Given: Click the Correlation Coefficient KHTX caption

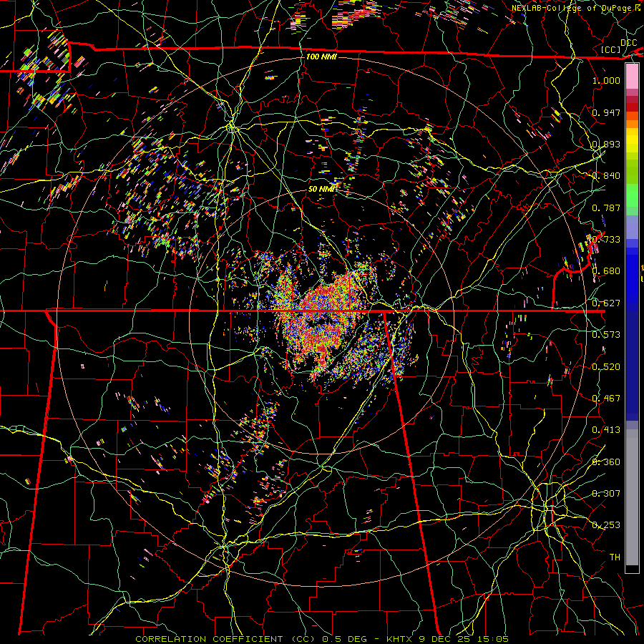Looking at the screenshot, I should tap(322, 639).
